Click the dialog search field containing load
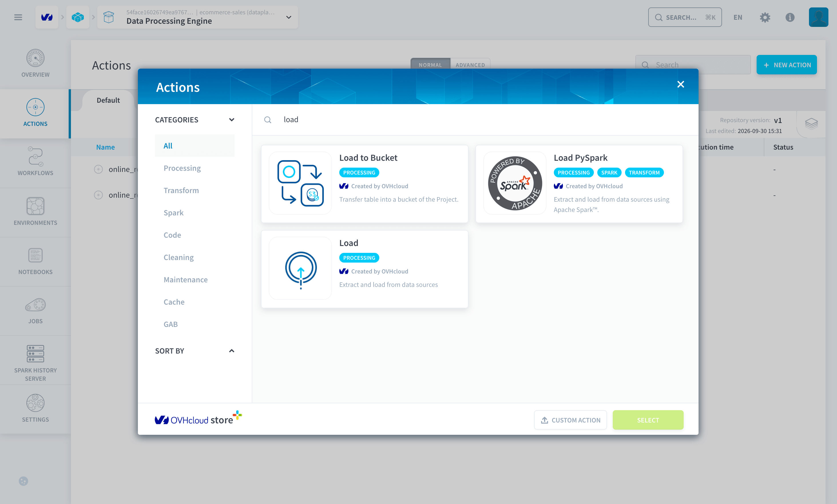Viewport: 837px width, 504px height. (x=475, y=120)
